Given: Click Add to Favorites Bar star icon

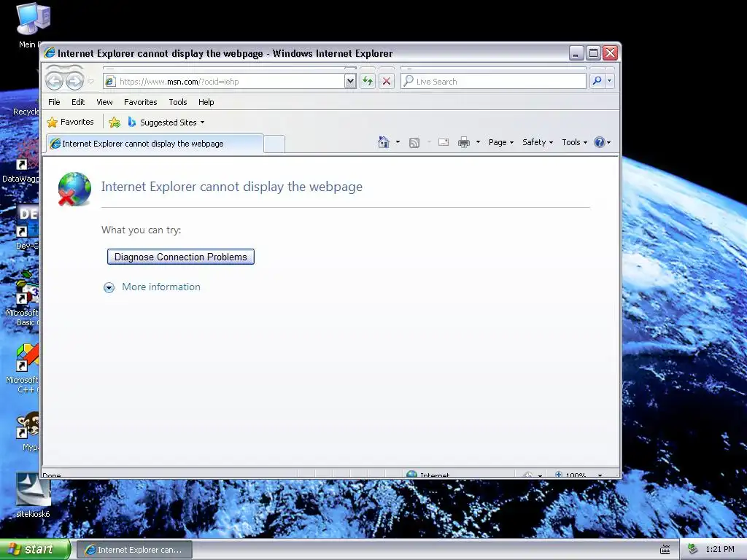Looking at the screenshot, I should click(115, 122).
